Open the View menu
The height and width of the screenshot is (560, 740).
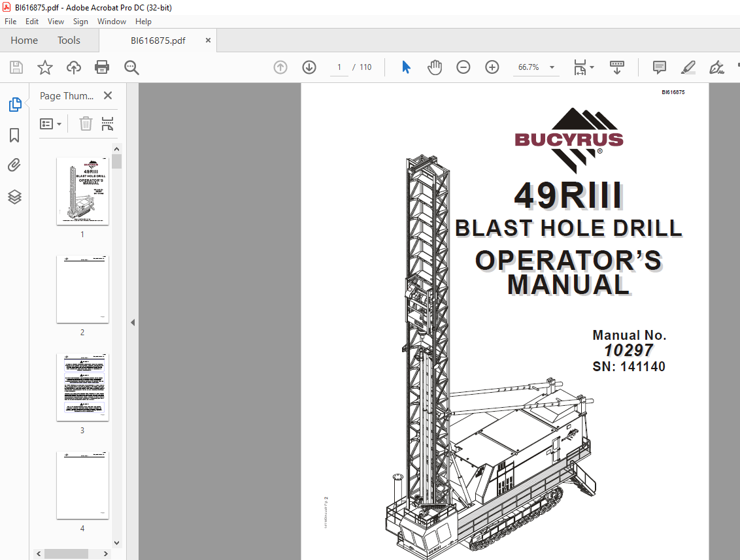[x=56, y=21]
